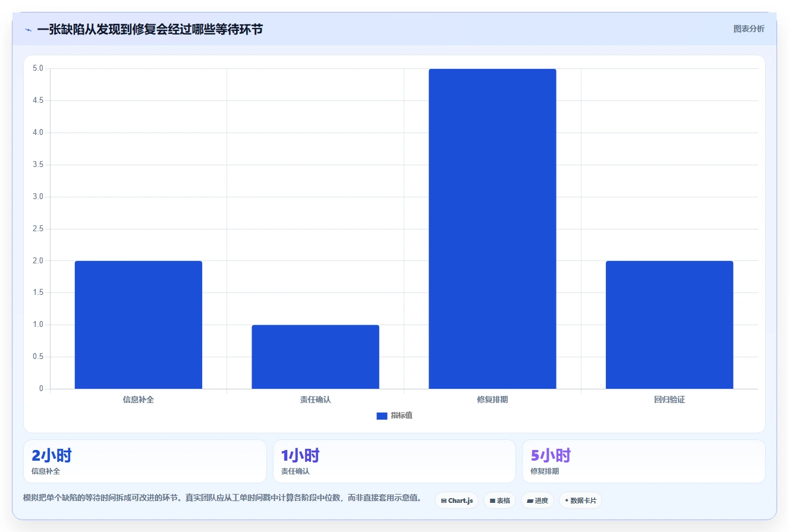Click the footer note starting 模拟把单个缺陷
This screenshot has width=789, height=532.
[222, 498]
